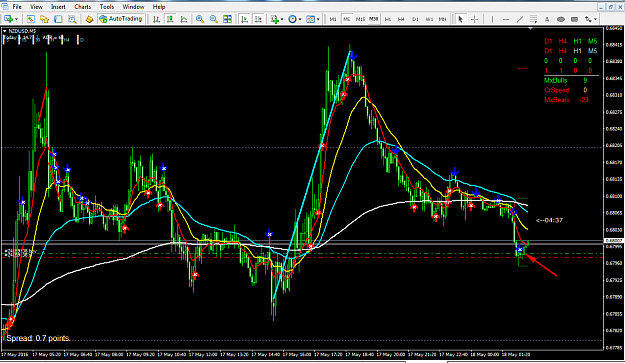Viewport: 625px width, 363px height.
Task: Expand the Arrows tool dropdown arrow
Action: [x=596, y=19]
